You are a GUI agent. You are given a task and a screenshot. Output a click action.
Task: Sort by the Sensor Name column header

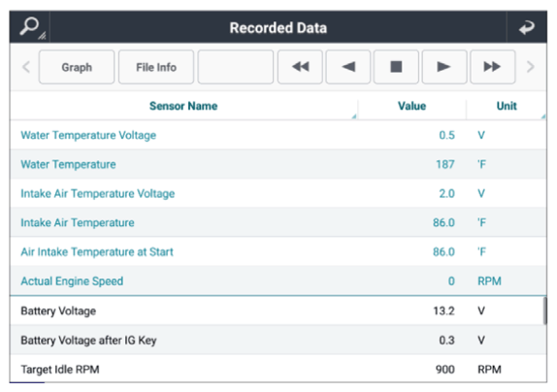pyautogui.click(x=183, y=106)
